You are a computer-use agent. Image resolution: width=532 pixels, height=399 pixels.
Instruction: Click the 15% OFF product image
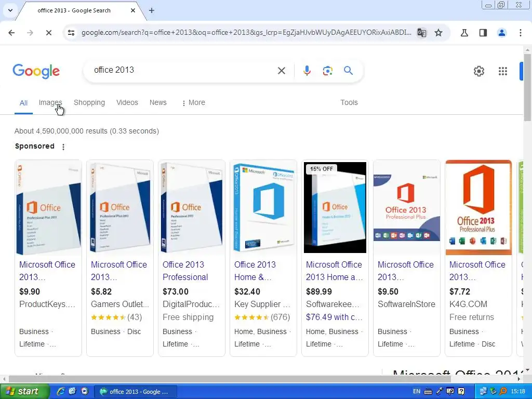335,208
